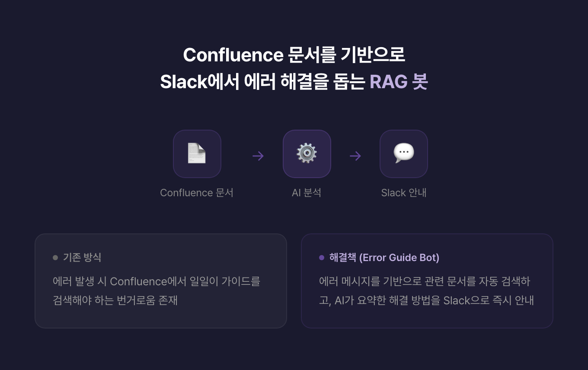Click the "Slack에서 에러 해결을 돕는" headline text

(x=263, y=82)
